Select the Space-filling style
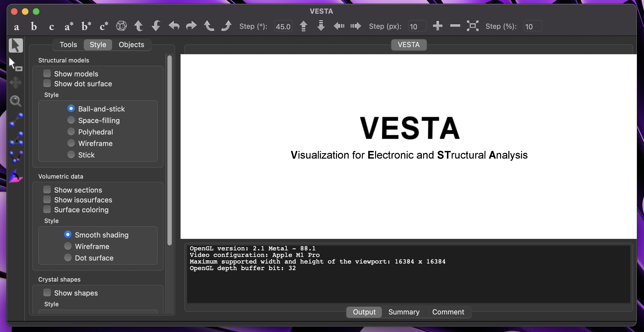Screen dimensions: 644x332 tap(71, 120)
